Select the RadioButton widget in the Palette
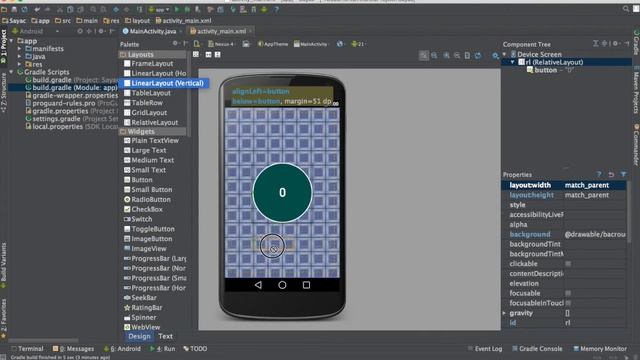The width and height of the screenshot is (640, 360). pos(147,199)
